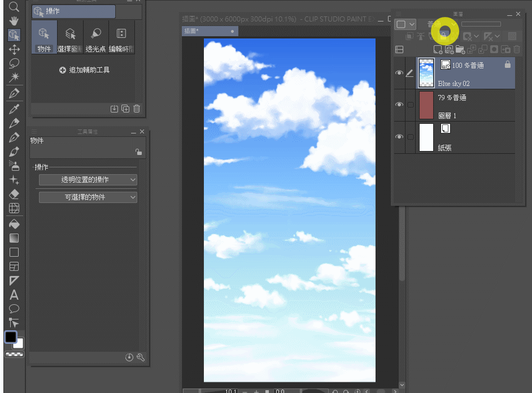Select white sub color swatch
The image size is (532, 393).
coord(19,343)
